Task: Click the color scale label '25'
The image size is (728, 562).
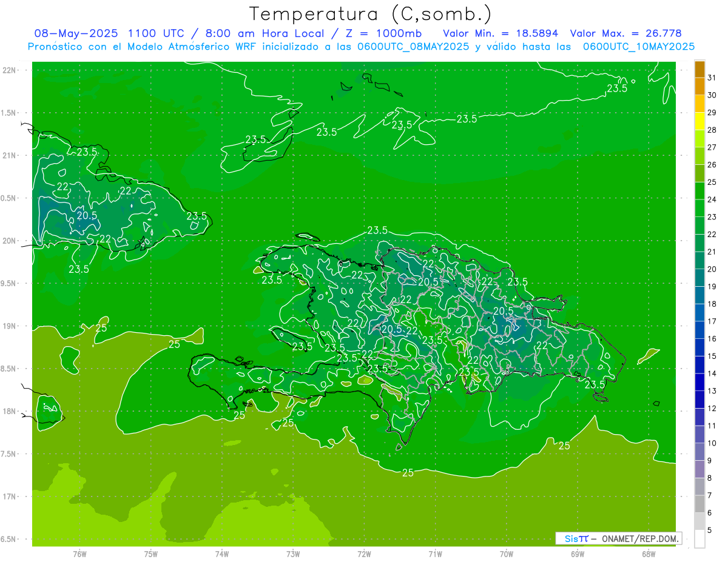Action: click(712, 182)
